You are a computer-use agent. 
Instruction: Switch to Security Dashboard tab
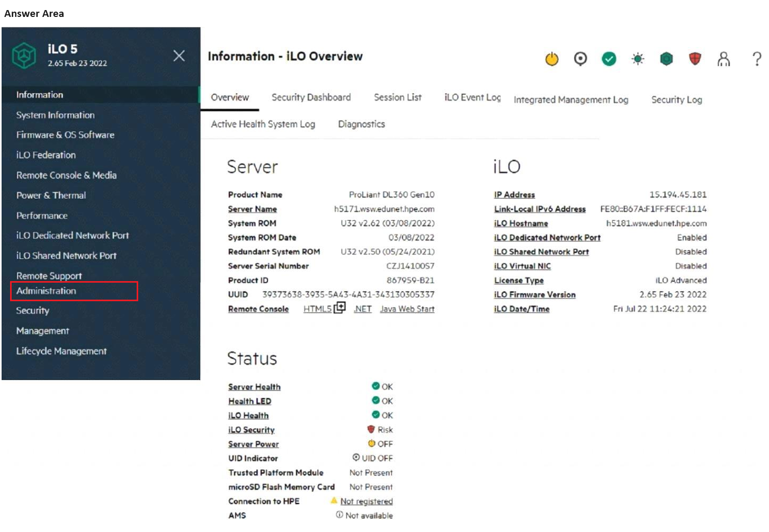pos(311,97)
